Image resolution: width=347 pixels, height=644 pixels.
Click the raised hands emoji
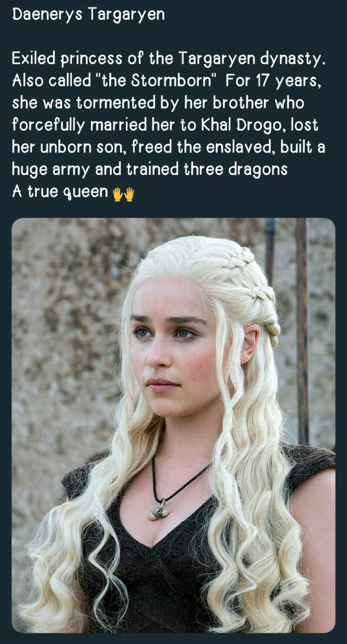point(123,193)
